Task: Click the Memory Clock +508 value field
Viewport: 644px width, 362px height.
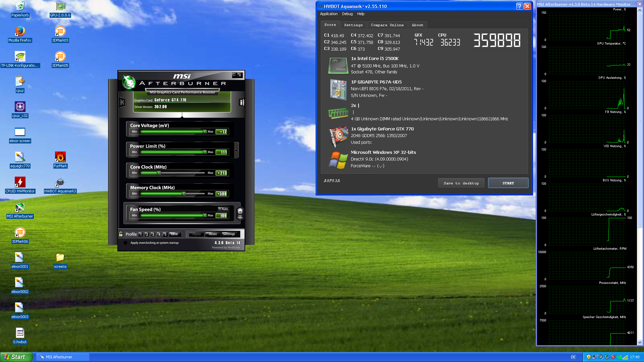Action: coord(222,194)
